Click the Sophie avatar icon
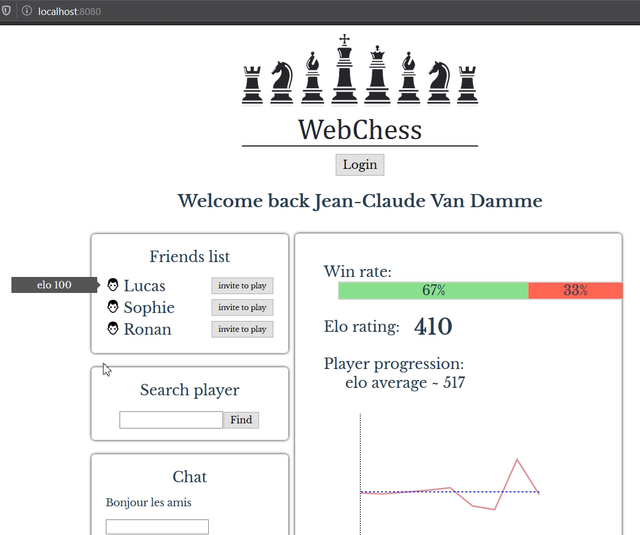 [x=113, y=306]
